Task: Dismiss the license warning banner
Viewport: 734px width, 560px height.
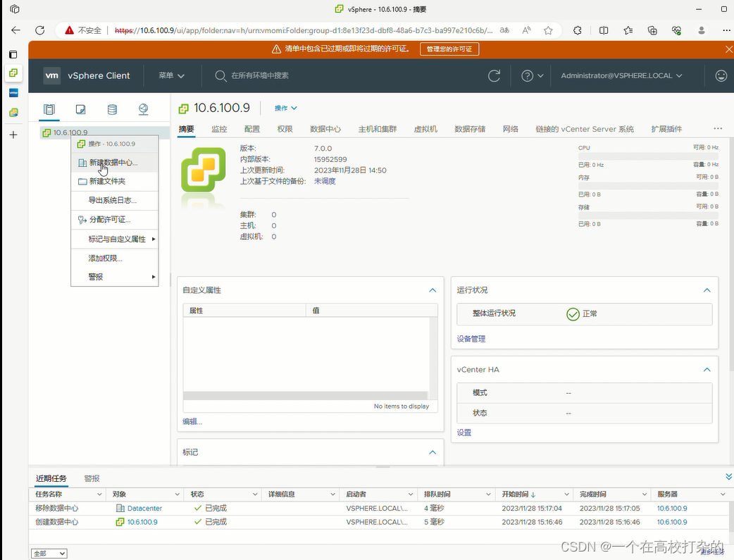Action: (729, 49)
